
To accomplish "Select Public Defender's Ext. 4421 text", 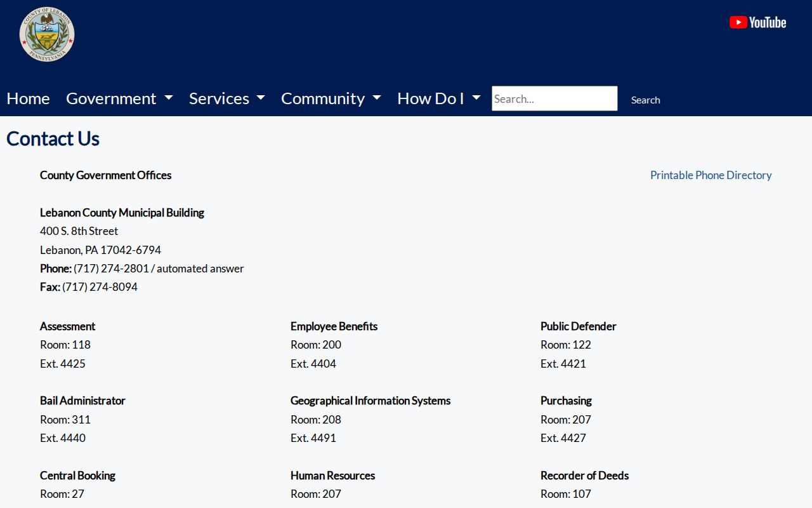I will (563, 364).
